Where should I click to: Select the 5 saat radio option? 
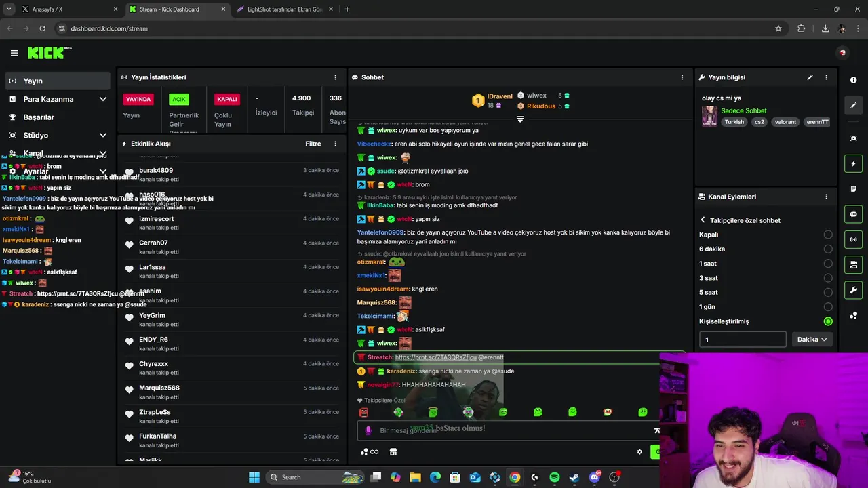[x=828, y=292]
